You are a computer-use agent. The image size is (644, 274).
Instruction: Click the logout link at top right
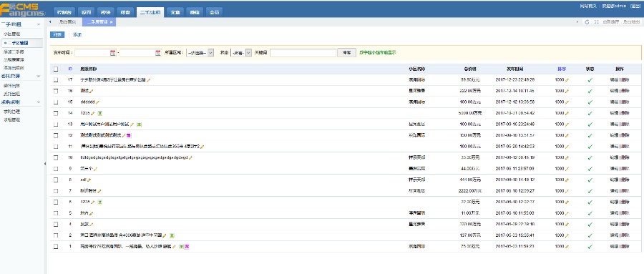(x=635, y=6)
